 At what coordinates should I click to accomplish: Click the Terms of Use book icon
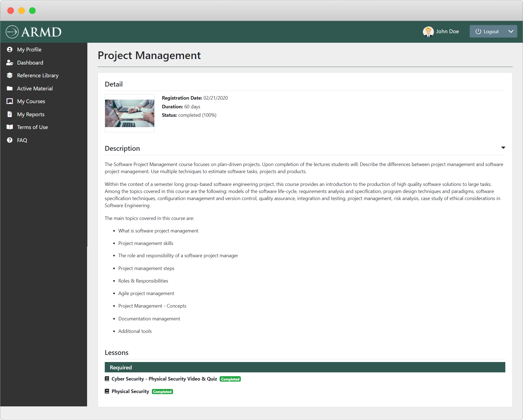[x=10, y=127]
